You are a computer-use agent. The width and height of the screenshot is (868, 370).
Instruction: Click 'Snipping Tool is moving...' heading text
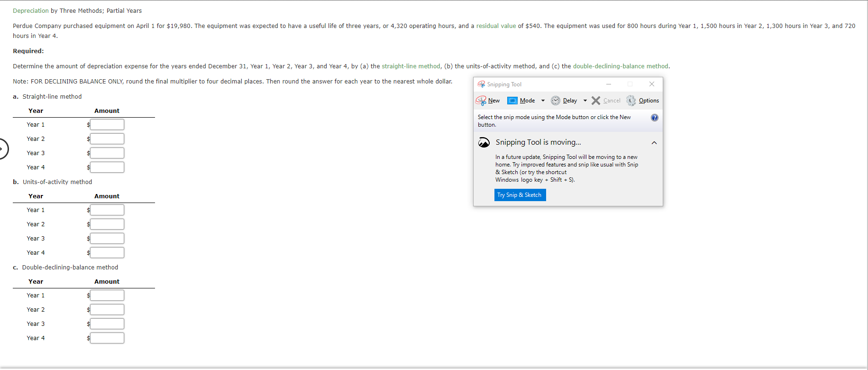pos(538,142)
